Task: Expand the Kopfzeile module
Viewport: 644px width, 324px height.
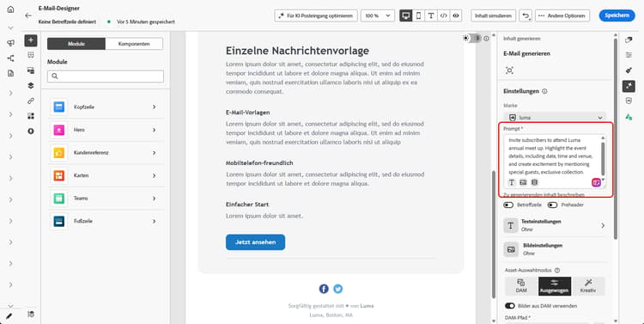Action: point(106,107)
